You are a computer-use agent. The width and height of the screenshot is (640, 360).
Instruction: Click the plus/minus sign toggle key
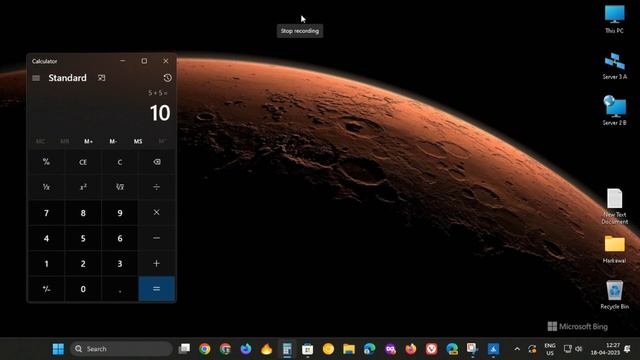[x=46, y=289]
